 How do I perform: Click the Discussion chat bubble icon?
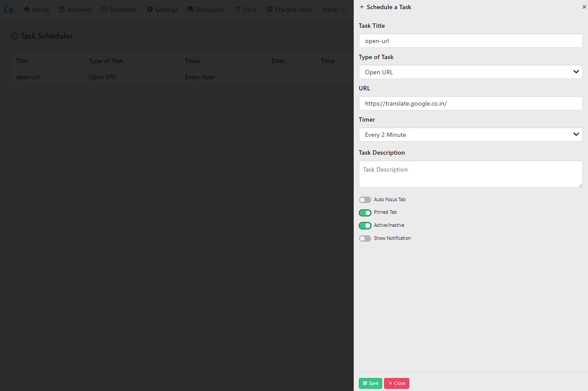click(190, 9)
